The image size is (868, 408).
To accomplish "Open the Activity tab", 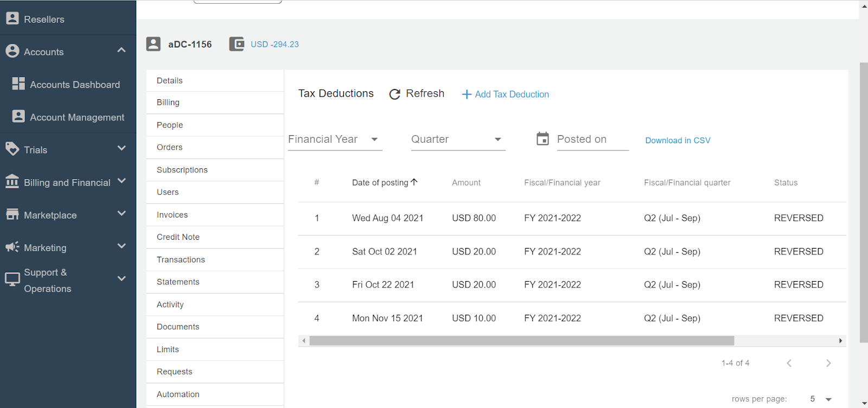I will pos(215,304).
